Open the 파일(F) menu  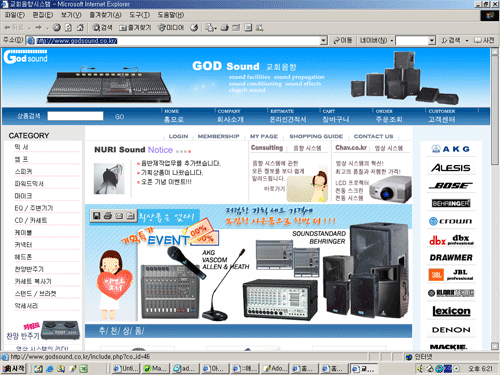(x=15, y=15)
